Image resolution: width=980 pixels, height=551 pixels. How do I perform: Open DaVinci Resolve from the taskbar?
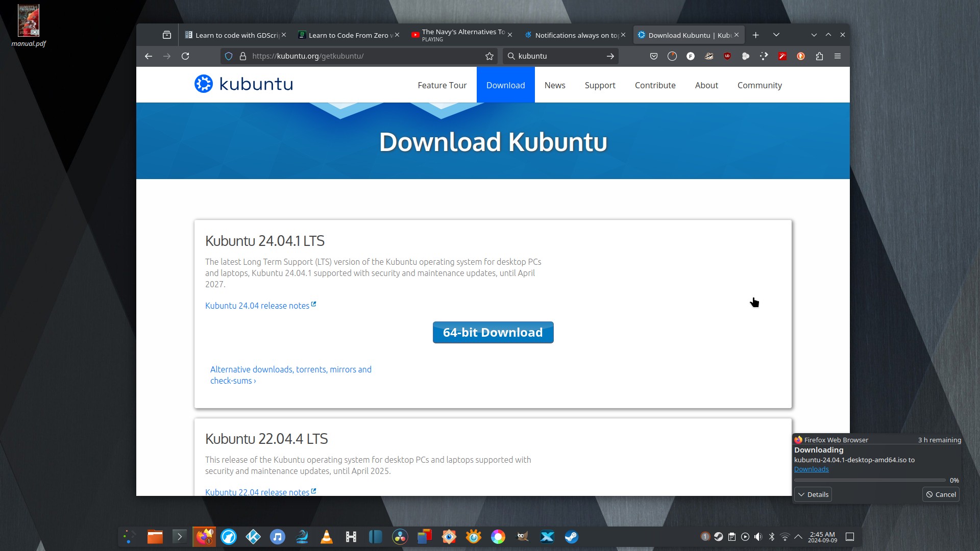[400, 537]
